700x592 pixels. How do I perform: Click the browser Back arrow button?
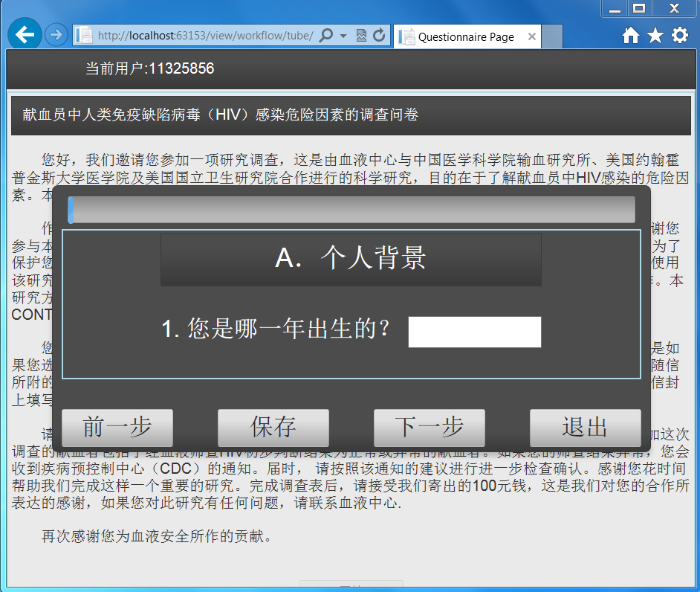[x=25, y=35]
